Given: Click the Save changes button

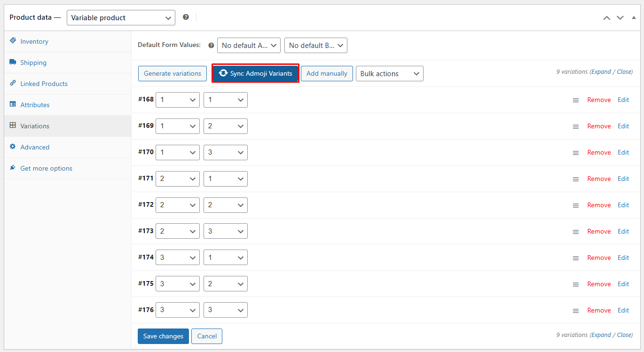Looking at the screenshot, I should pyautogui.click(x=163, y=336).
